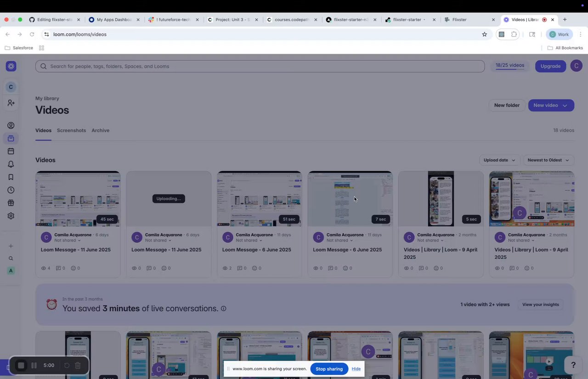Image resolution: width=588 pixels, height=379 pixels.
Task: Open the Notifications bell icon
Action: pos(11,164)
